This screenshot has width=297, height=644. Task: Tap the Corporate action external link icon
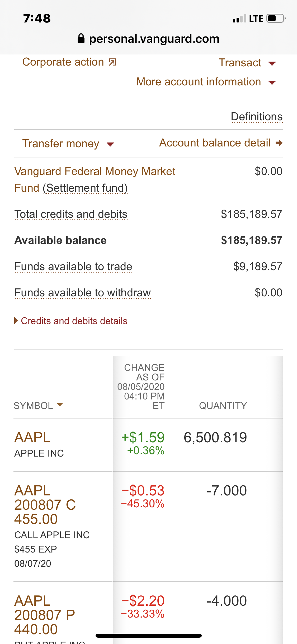(113, 62)
